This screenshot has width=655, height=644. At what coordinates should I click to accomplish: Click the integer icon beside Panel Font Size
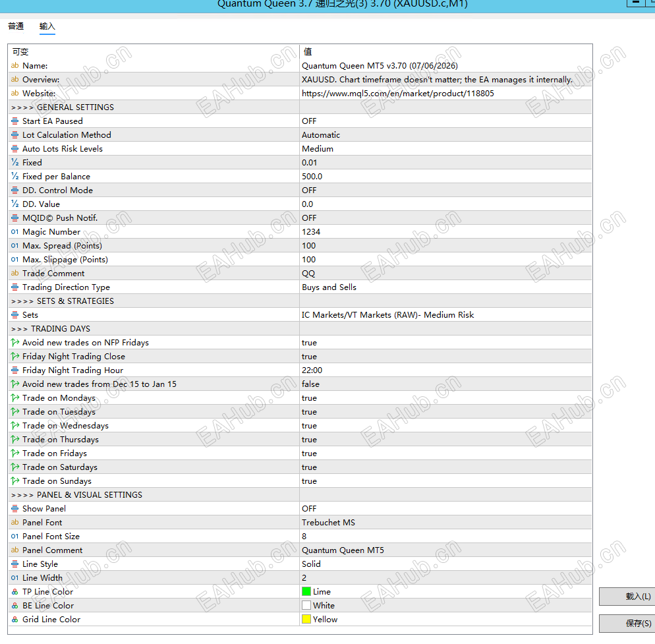pos(14,536)
